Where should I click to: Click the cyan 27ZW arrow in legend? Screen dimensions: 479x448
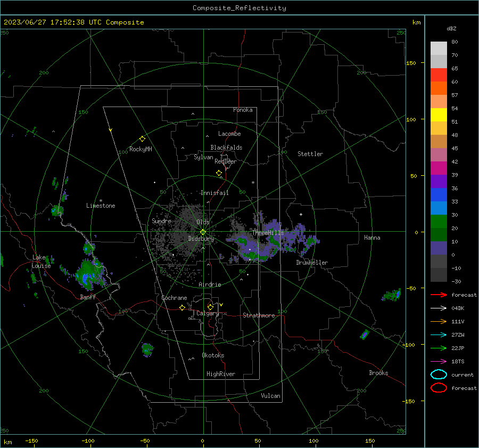[439, 335]
